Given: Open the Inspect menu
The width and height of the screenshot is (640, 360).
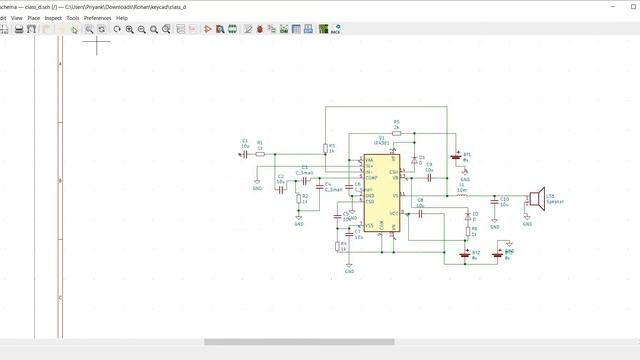Looking at the screenshot, I should (x=53, y=18).
